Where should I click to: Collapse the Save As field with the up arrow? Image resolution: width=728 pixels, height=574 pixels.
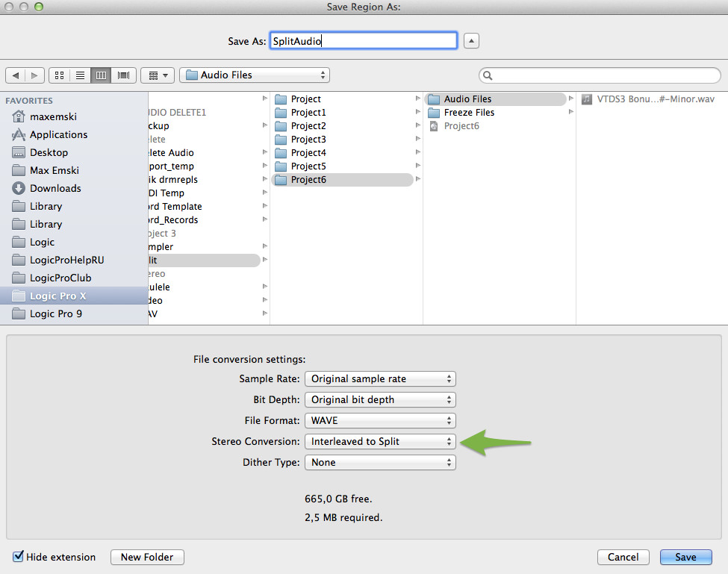point(471,41)
